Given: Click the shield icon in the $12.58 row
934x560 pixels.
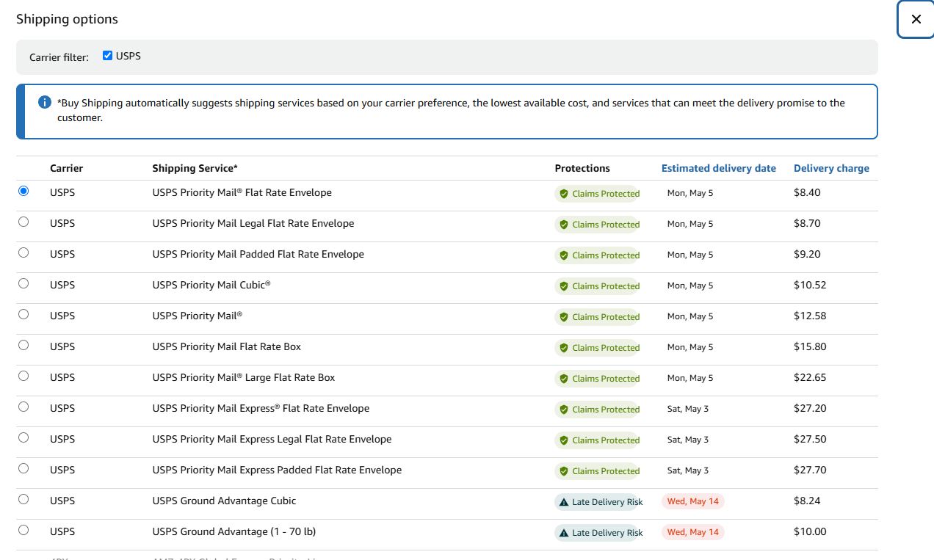Looking at the screenshot, I should (564, 317).
